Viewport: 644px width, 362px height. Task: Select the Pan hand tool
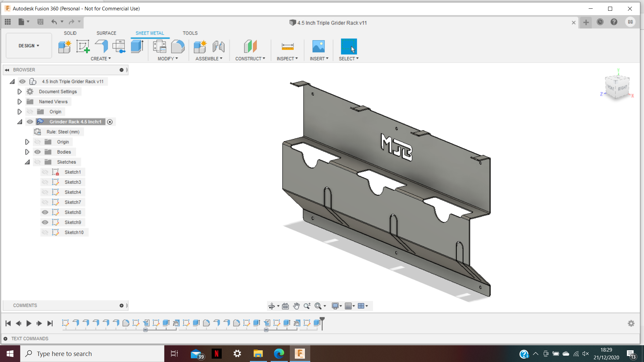(x=296, y=306)
